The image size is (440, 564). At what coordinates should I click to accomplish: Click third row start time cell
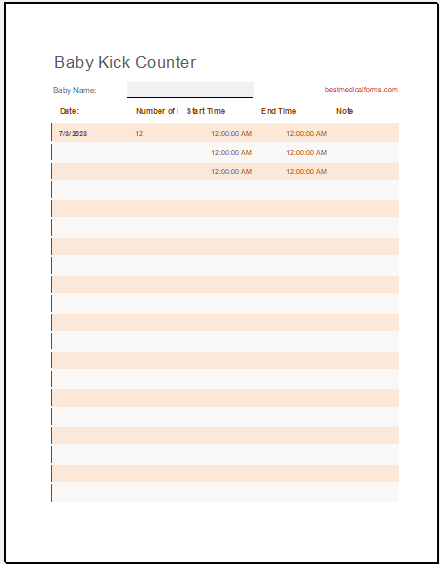[231, 172]
